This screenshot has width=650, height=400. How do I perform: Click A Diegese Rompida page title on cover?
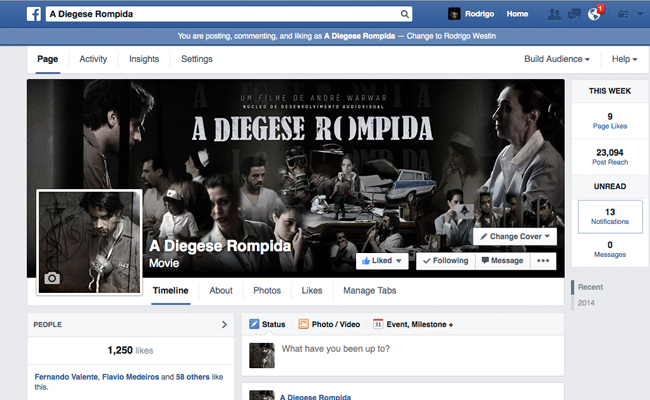pyautogui.click(x=220, y=246)
